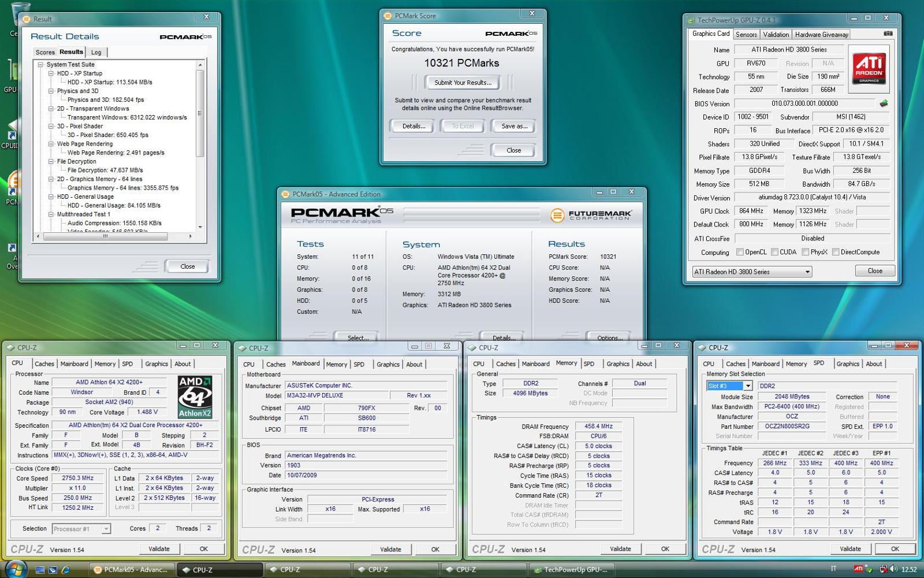Click Close button in GPU-Z

(x=874, y=271)
